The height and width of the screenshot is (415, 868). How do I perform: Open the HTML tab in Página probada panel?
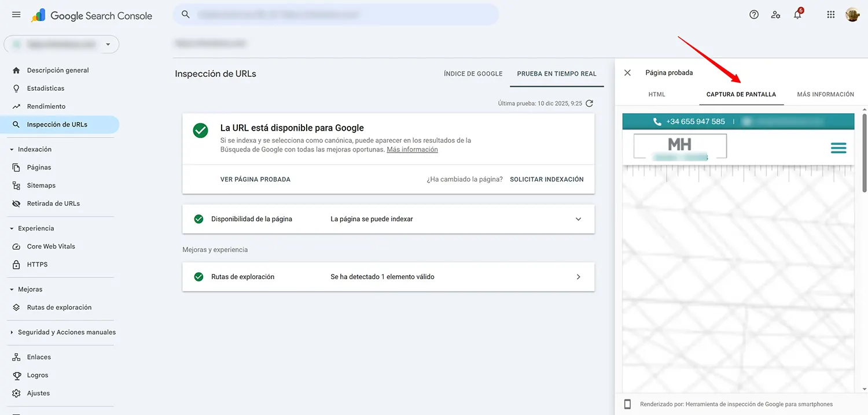pyautogui.click(x=657, y=94)
